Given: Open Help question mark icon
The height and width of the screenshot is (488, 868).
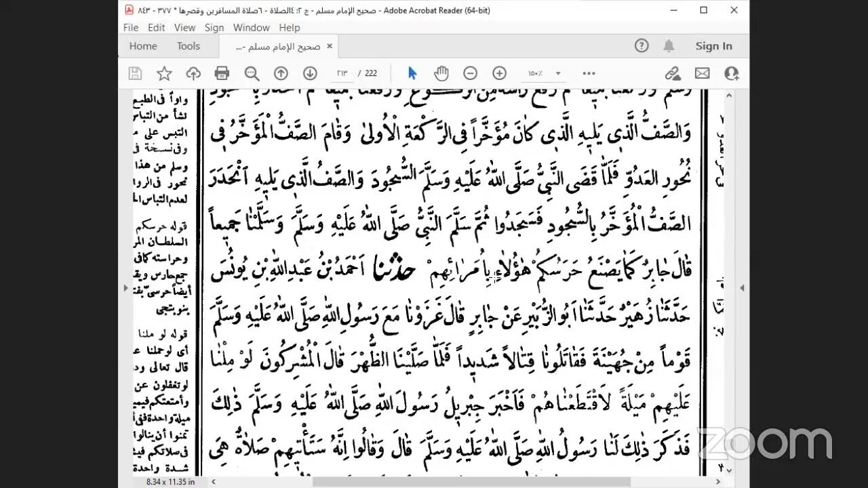Looking at the screenshot, I should (642, 46).
